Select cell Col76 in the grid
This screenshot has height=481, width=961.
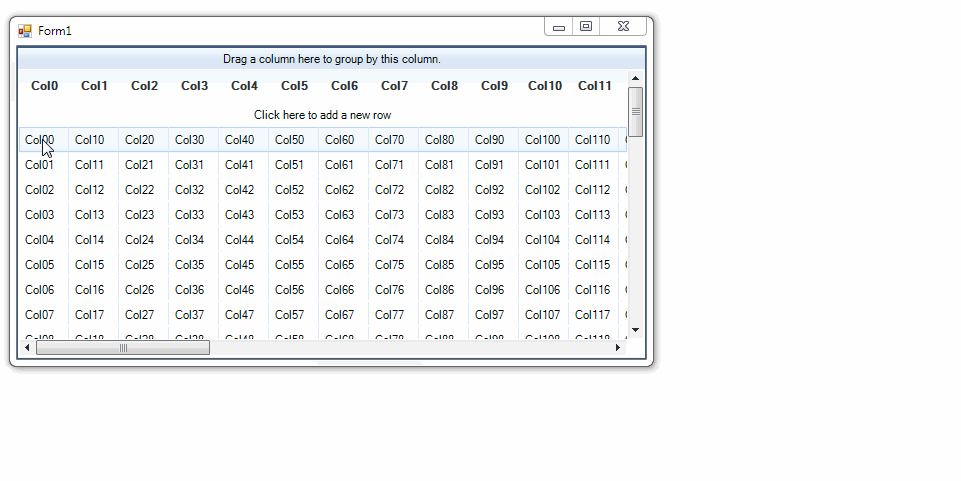(x=389, y=290)
